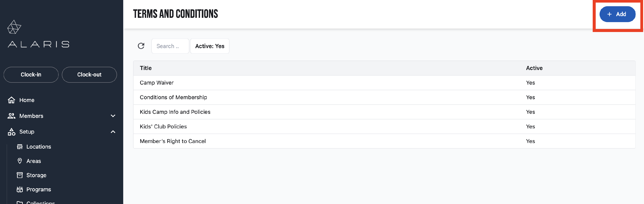
Task: Open the Collections sidebar item
Action: point(41,202)
